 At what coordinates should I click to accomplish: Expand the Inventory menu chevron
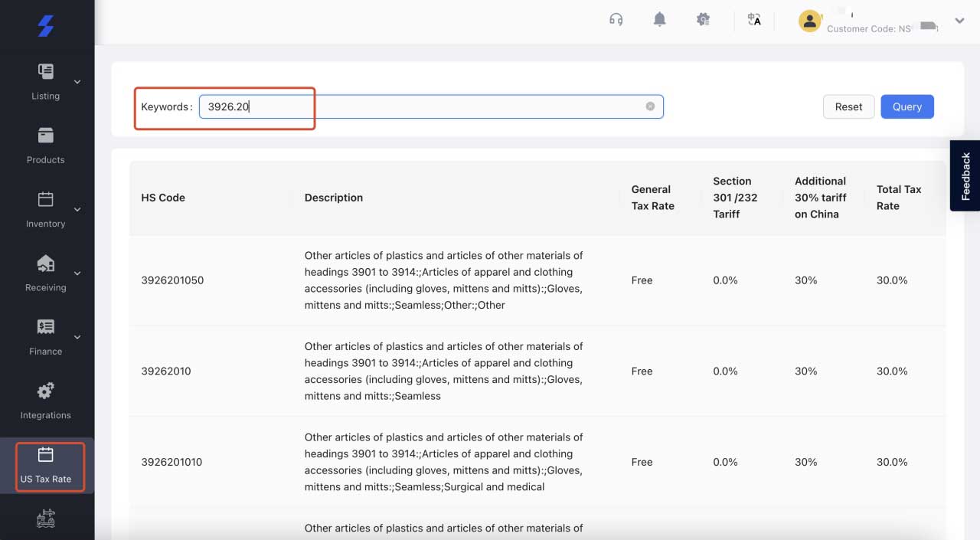(x=77, y=208)
